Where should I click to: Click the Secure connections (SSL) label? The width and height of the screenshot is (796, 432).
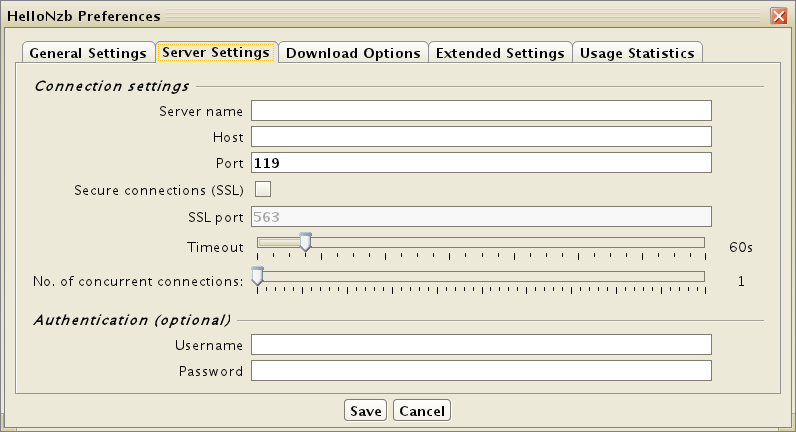click(159, 190)
